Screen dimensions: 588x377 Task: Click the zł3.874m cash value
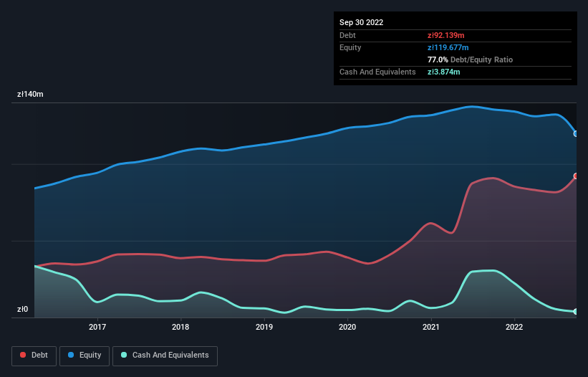click(x=443, y=72)
